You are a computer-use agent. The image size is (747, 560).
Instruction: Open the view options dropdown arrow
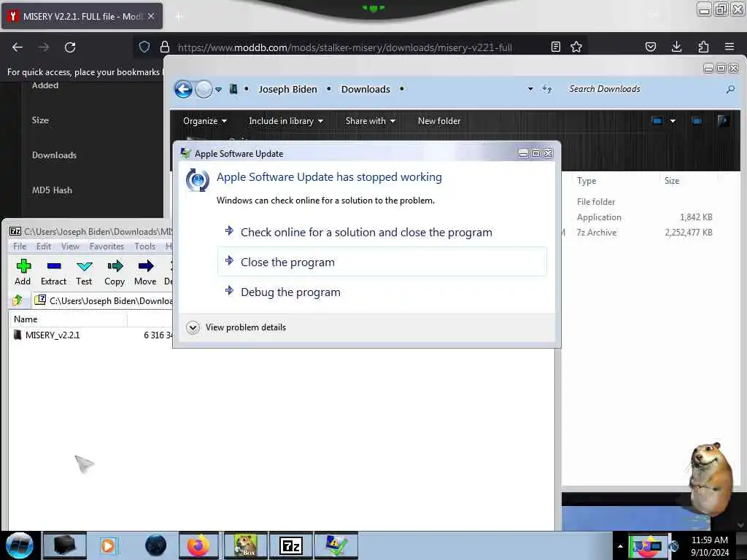coord(673,121)
